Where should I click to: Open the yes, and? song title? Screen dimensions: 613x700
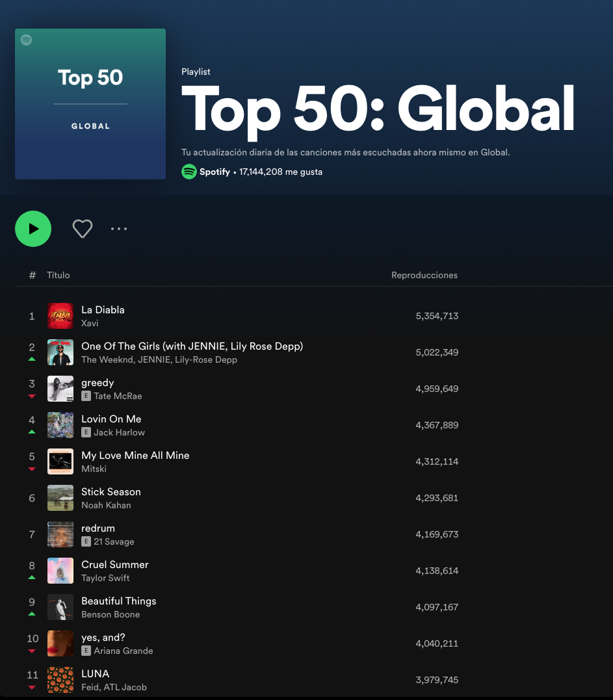(103, 638)
